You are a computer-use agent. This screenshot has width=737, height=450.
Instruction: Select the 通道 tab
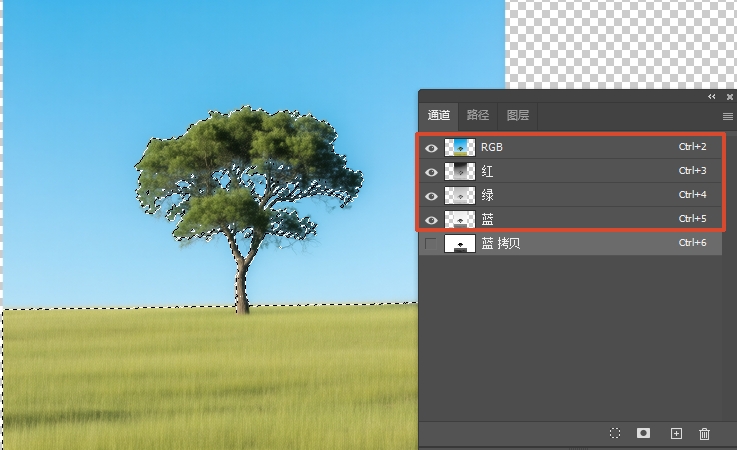pyautogui.click(x=439, y=115)
